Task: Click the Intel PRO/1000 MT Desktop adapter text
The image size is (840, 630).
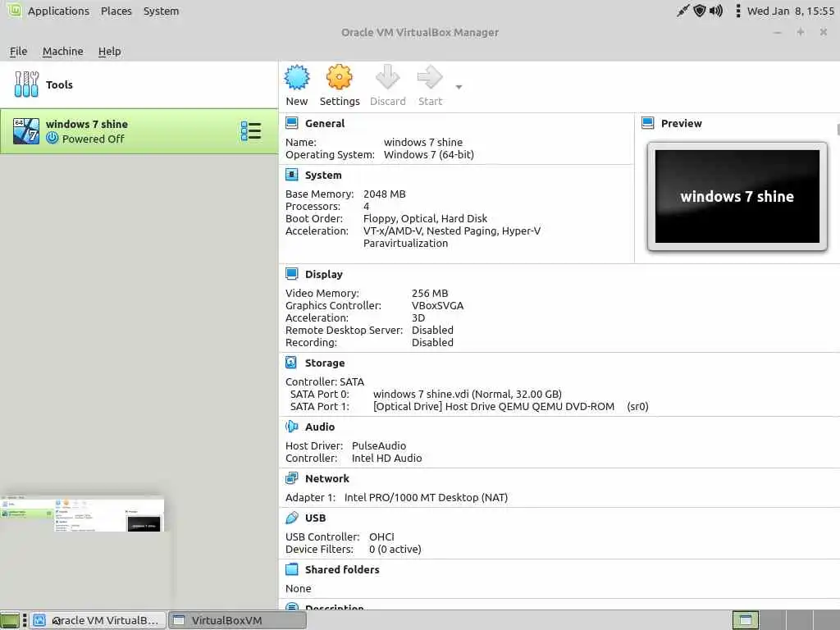Action: tap(426, 497)
